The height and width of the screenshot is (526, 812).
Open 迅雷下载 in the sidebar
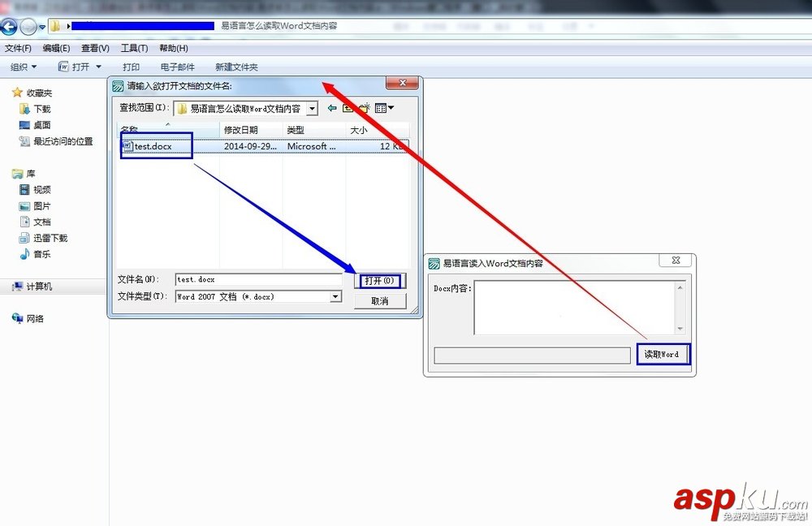(x=50, y=238)
